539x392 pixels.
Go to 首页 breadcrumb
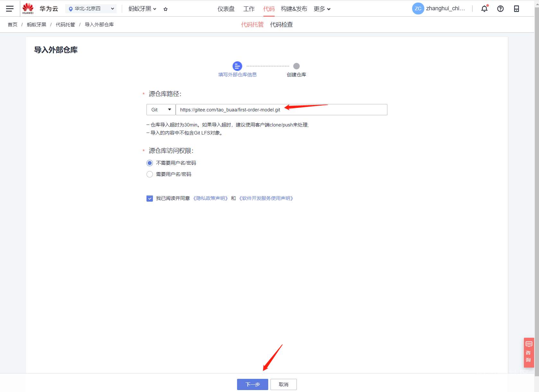[x=13, y=24]
